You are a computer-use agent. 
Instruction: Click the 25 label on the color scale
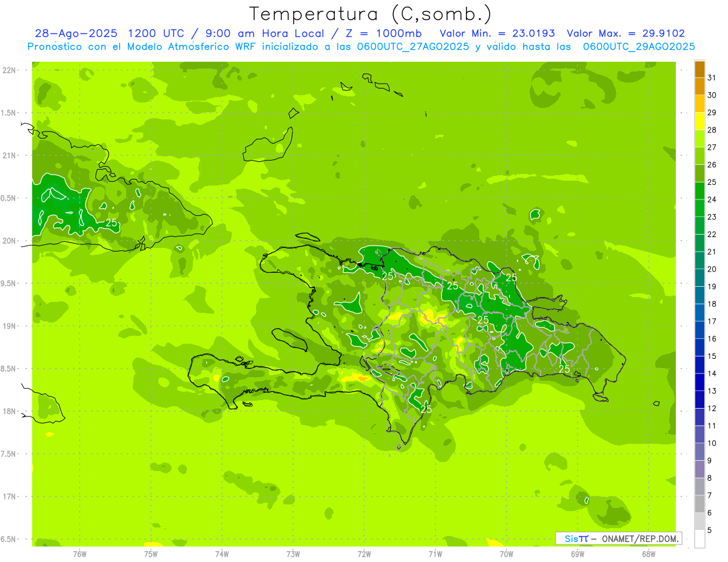pos(712,182)
